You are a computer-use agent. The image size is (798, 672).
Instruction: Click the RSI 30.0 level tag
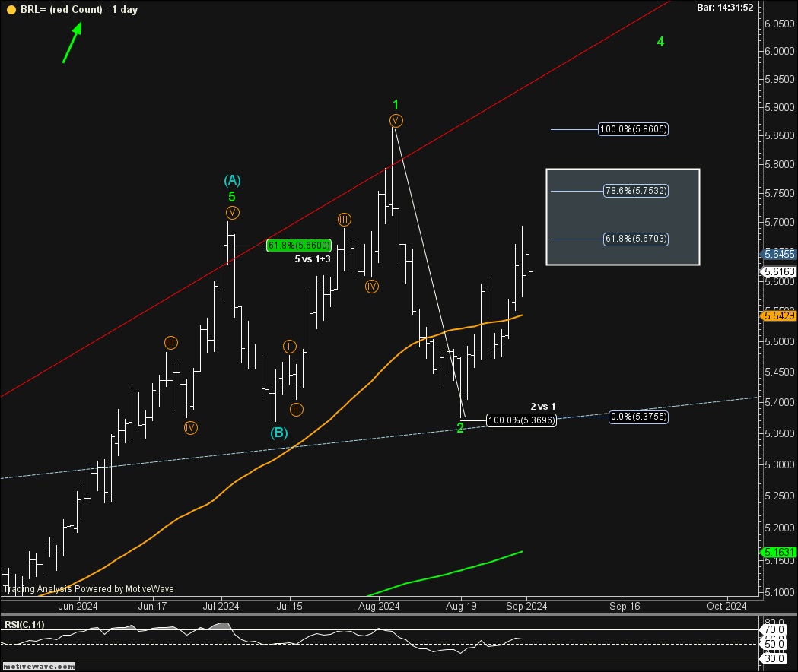(774, 658)
